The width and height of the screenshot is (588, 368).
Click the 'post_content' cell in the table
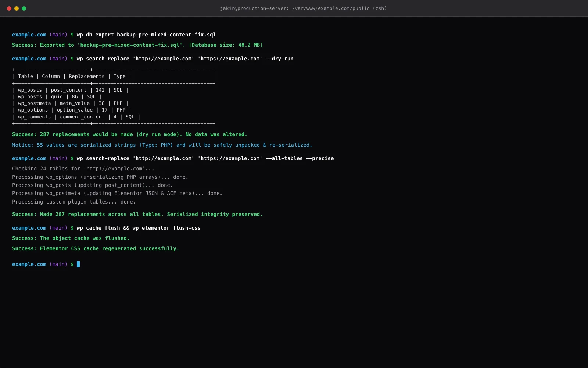69,90
